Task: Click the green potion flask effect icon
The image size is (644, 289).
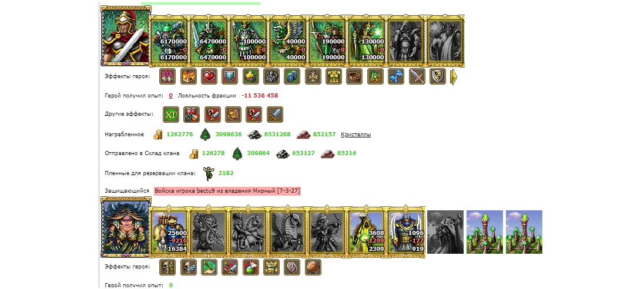Action: point(250,267)
